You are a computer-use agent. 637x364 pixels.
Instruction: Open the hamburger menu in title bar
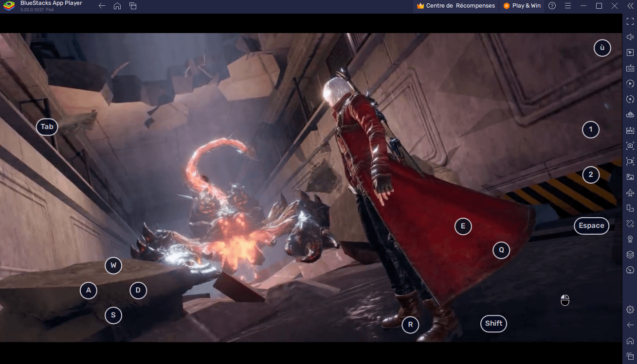click(x=568, y=6)
